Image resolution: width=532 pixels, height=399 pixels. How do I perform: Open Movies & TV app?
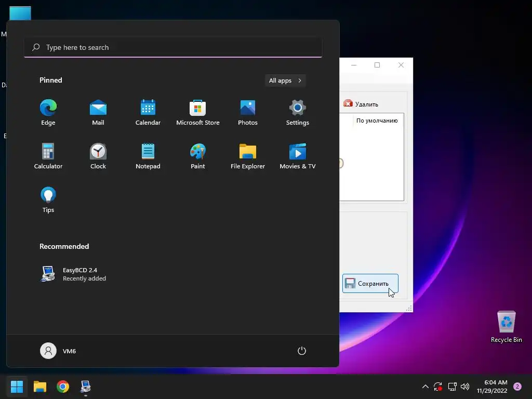[x=298, y=156]
